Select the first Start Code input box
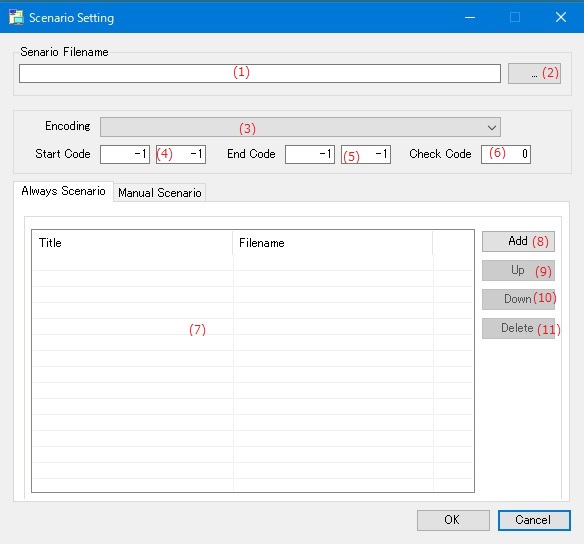 pos(125,154)
